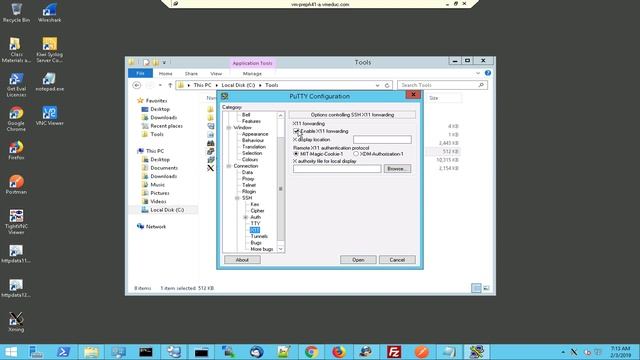Click Cancel in PuTTY Configuration
Screen dimensions: 640x360
(x=397, y=260)
